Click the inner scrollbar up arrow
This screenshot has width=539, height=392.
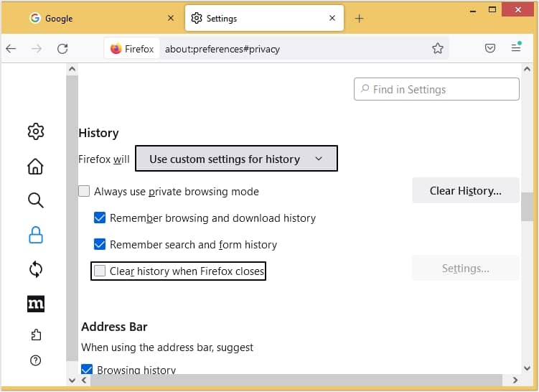click(72, 69)
